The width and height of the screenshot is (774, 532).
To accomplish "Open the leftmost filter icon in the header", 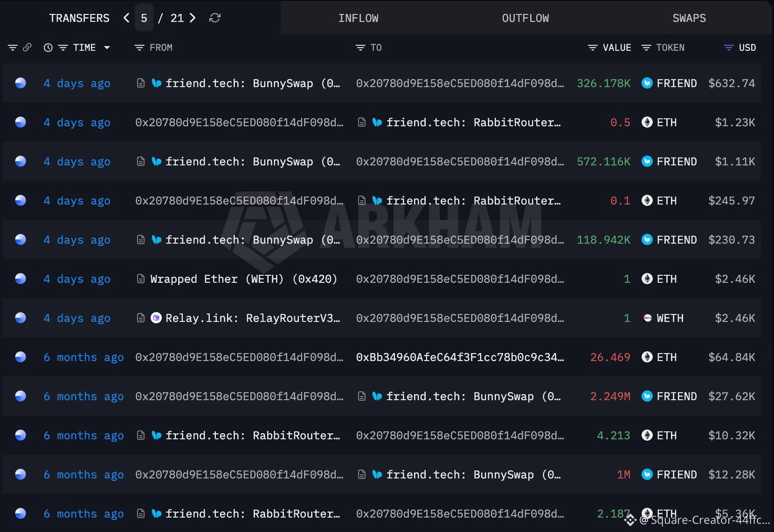I will (x=13, y=48).
